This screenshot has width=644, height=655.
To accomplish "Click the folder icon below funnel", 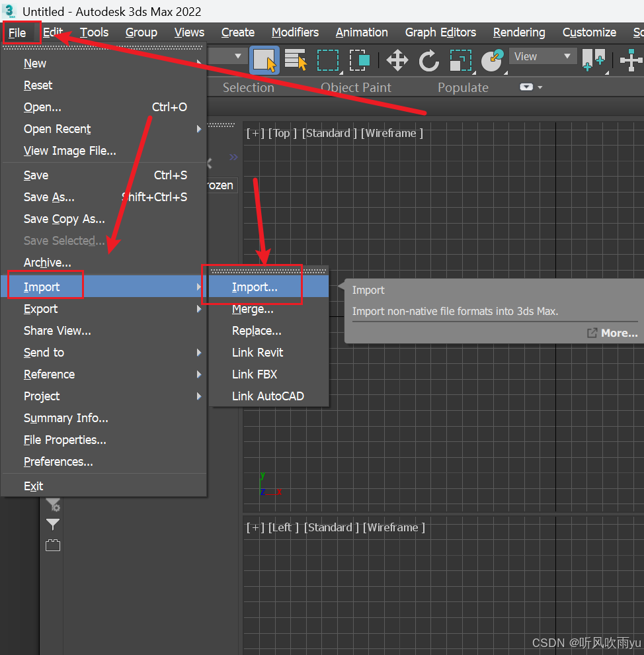I will pyautogui.click(x=53, y=545).
